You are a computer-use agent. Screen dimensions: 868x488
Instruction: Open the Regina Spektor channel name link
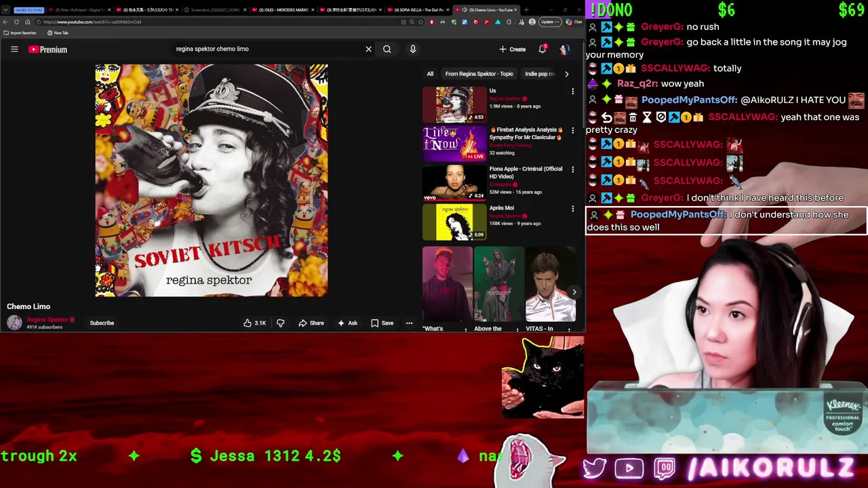47,319
